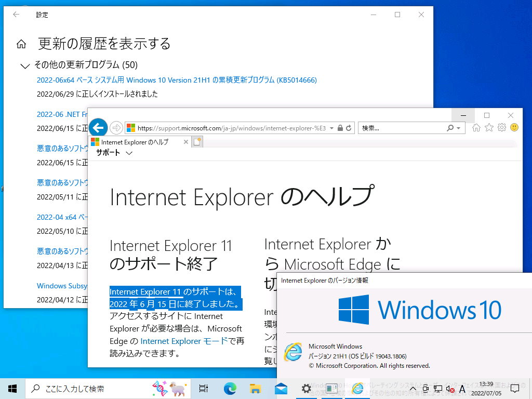
Task: Close the Internet Explorer window
Action: tap(510, 115)
